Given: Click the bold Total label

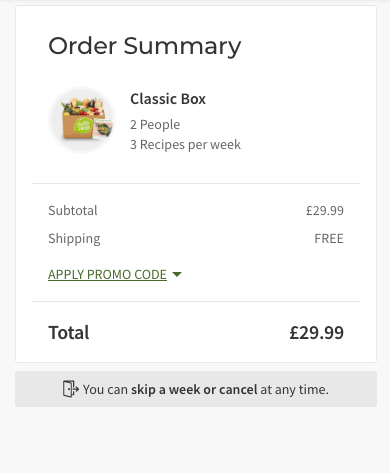Looking at the screenshot, I should coord(69,332).
